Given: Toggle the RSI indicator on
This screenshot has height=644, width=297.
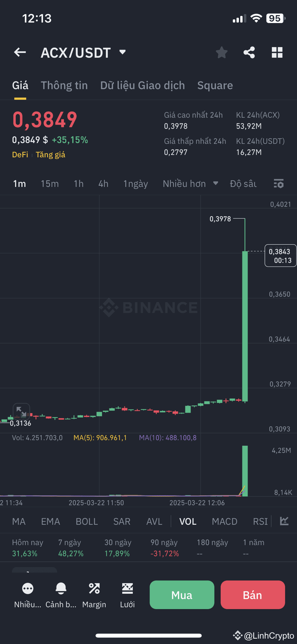Looking at the screenshot, I should pos(260,521).
